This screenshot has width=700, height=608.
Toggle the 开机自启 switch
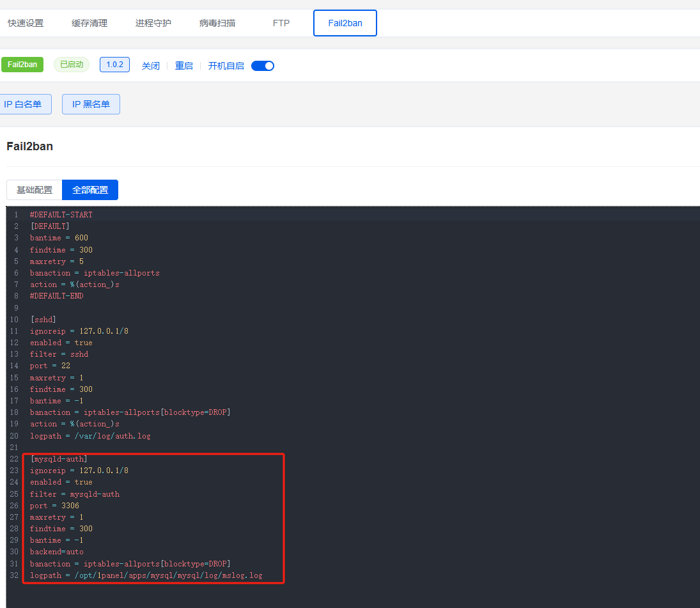(263, 66)
